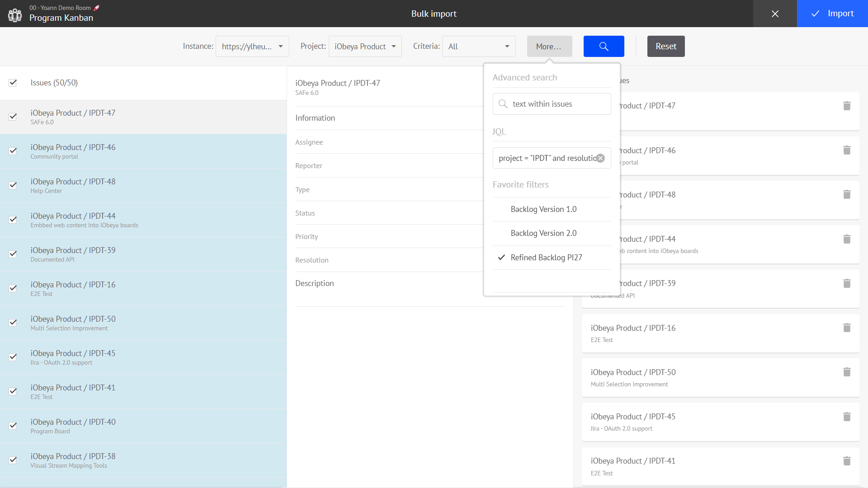Select the Backlog Version 2.0 favorite filter
Viewport: 868px width, 488px height.
pyautogui.click(x=552, y=233)
